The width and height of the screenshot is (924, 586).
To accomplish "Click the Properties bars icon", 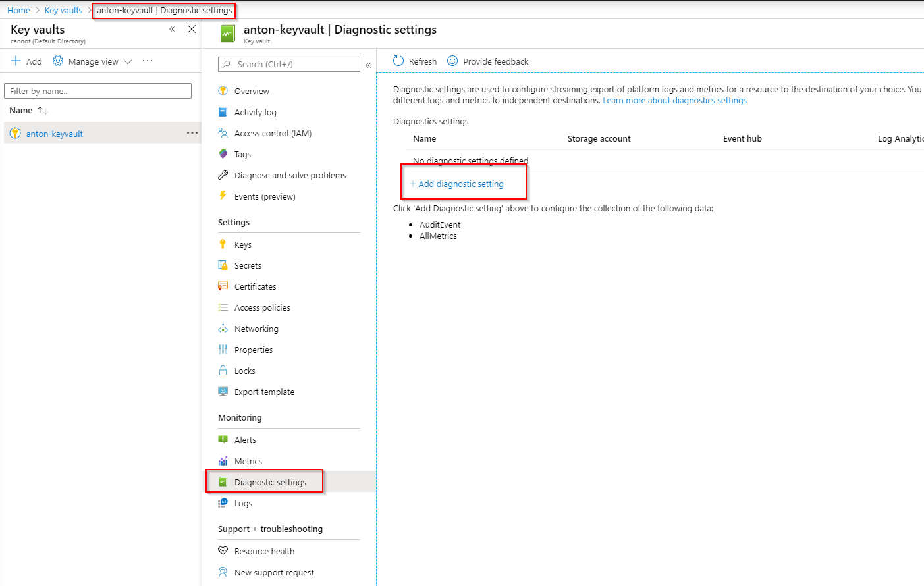I will click(x=223, y=350).
